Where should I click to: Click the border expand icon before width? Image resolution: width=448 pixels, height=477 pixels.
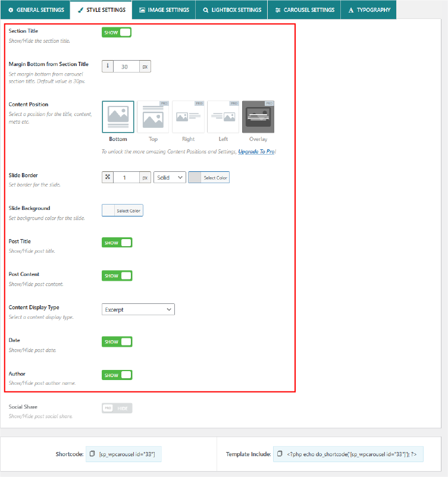108,177
